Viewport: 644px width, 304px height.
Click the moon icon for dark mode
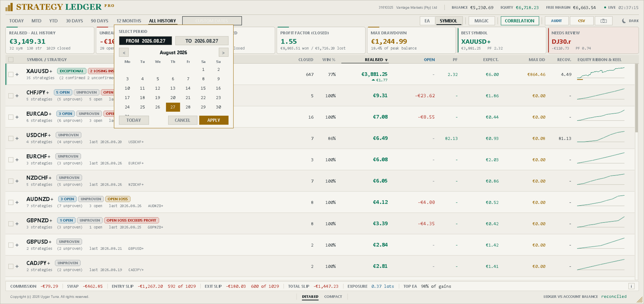point(624,21)
